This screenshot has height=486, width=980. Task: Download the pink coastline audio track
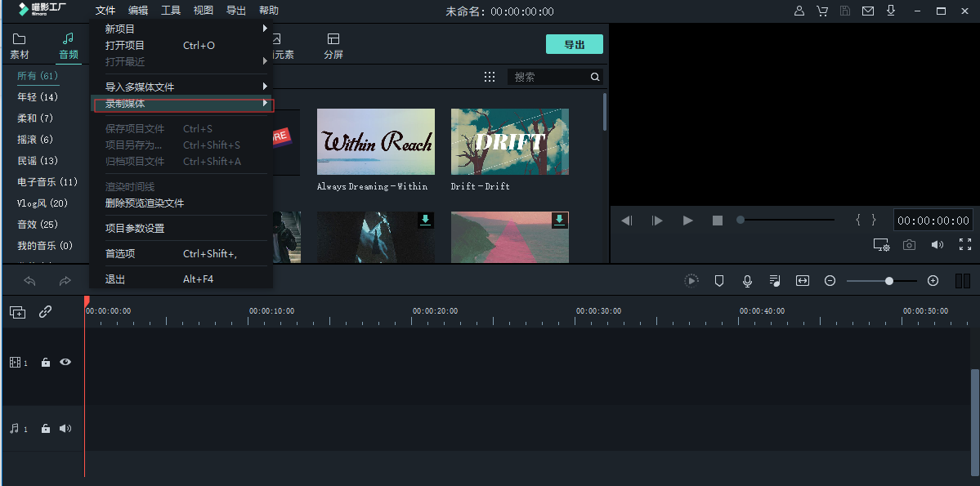coord(559,220)
